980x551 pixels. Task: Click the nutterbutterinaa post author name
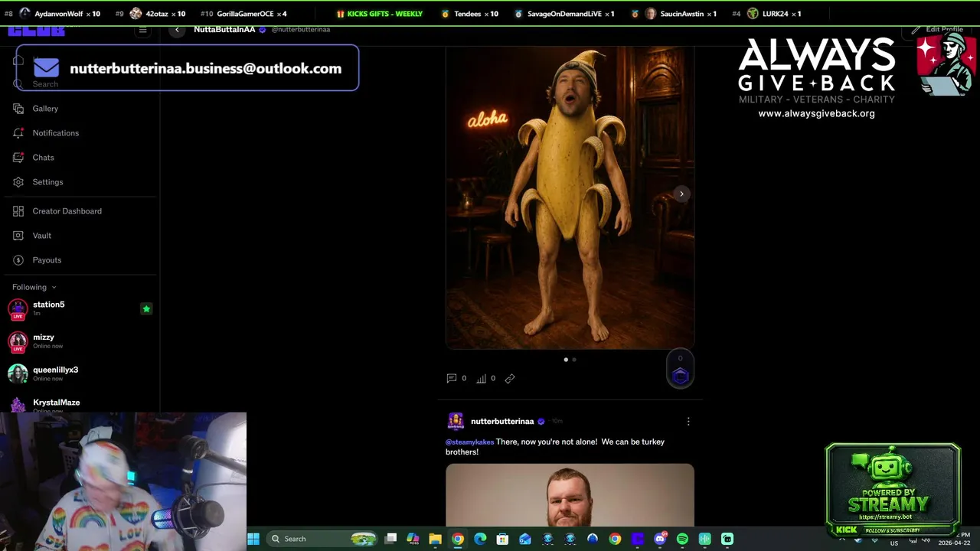(502, 422)
